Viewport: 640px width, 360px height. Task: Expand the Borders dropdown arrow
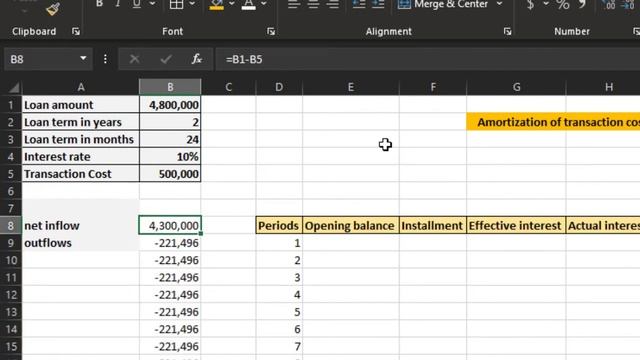click(x=192, y=4)
